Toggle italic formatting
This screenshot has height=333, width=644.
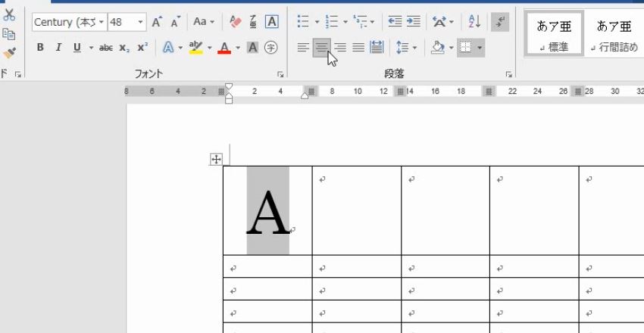coord(58,48)
